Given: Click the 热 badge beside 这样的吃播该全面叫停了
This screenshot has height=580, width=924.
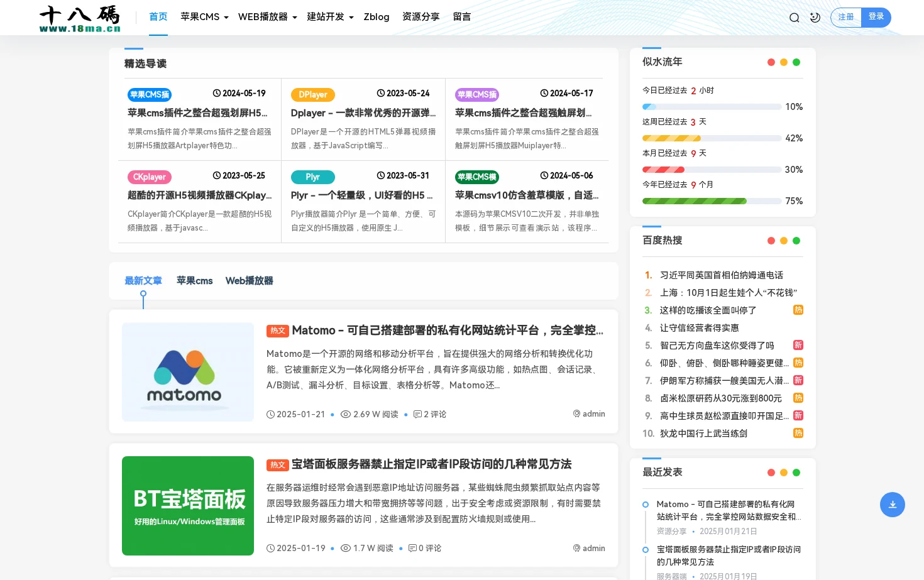Looking at the screenshot, I should coord(798,310).
